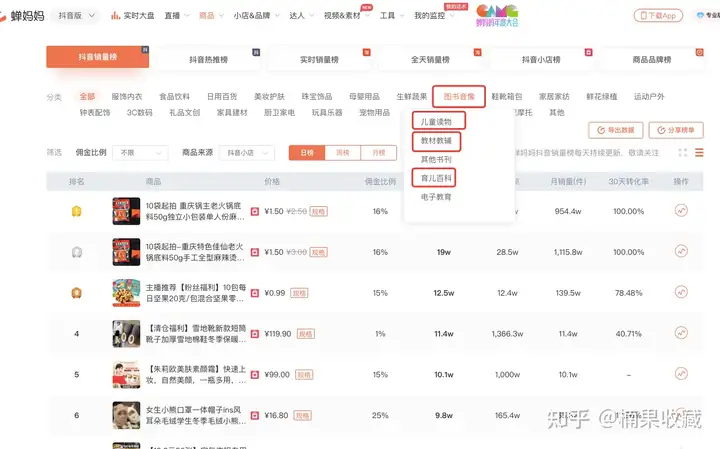
Task: Open trend chart icon for the 954.4w row
Action: click(x=681, y=211)
